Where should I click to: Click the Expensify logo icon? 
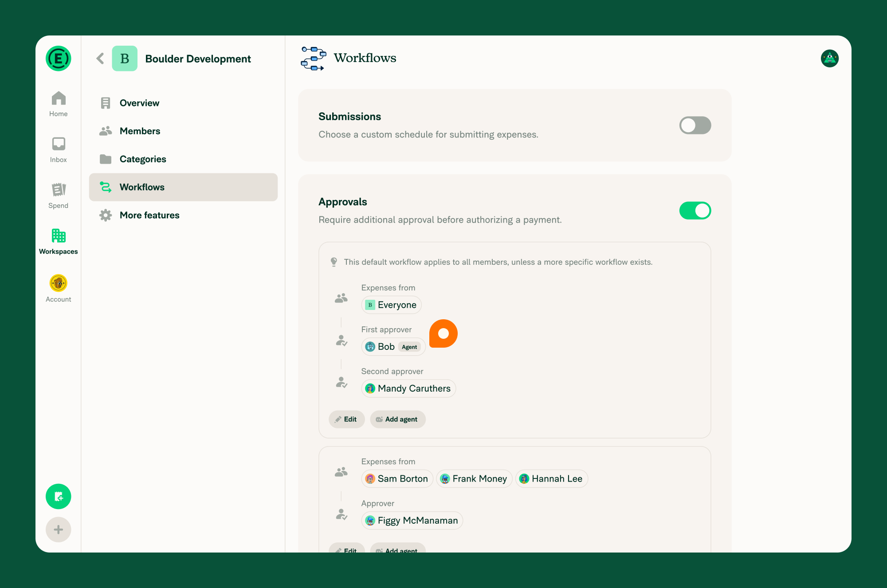point(58,58)
